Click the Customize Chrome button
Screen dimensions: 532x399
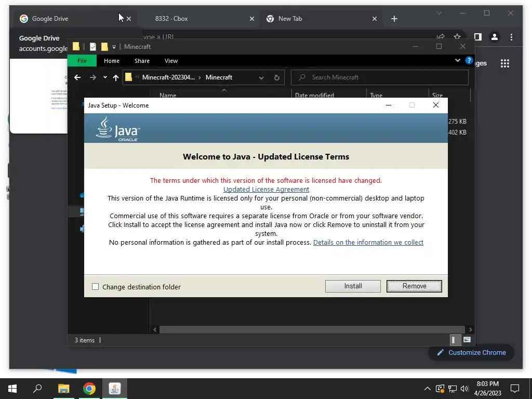[x=471, y=353]
